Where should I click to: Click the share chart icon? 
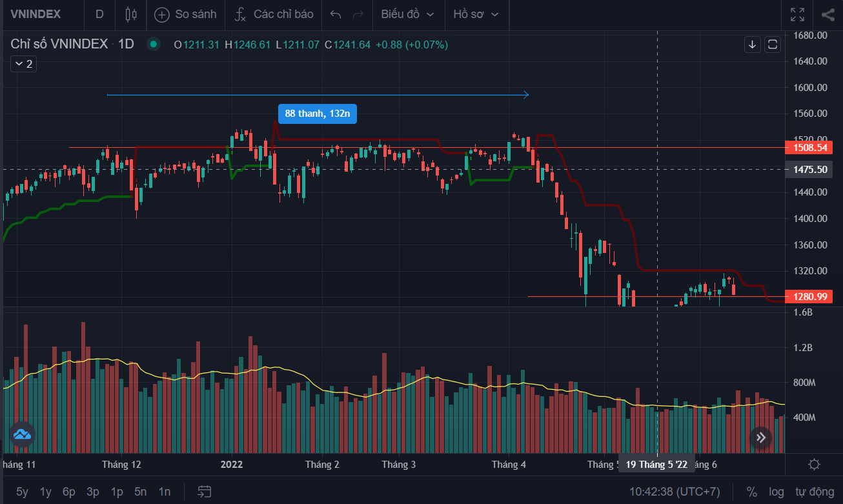coord(828,14)
